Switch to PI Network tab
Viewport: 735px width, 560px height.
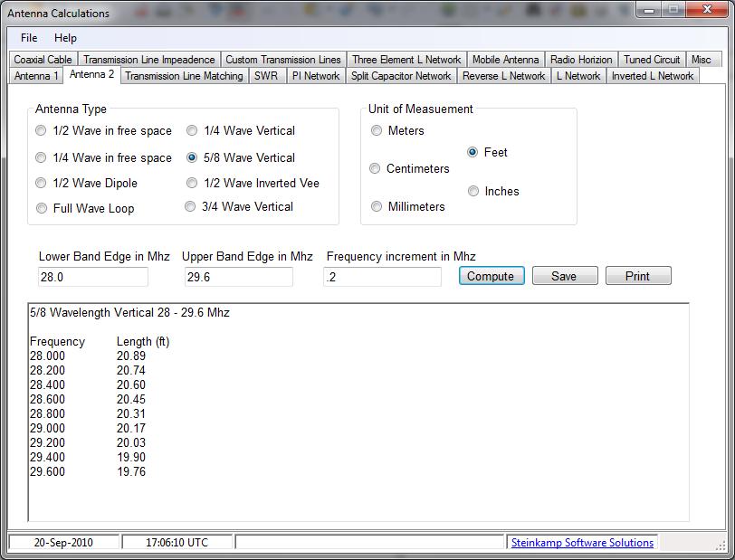coord(316,76)
